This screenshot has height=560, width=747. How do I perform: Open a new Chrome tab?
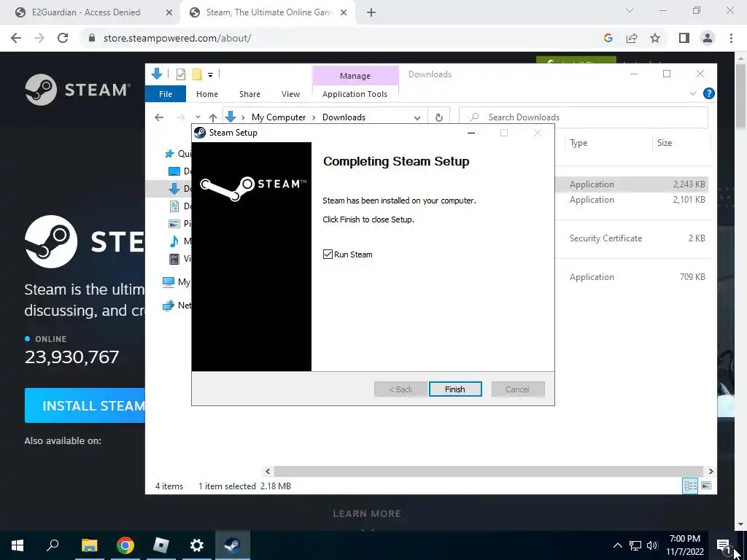[371, 12]
